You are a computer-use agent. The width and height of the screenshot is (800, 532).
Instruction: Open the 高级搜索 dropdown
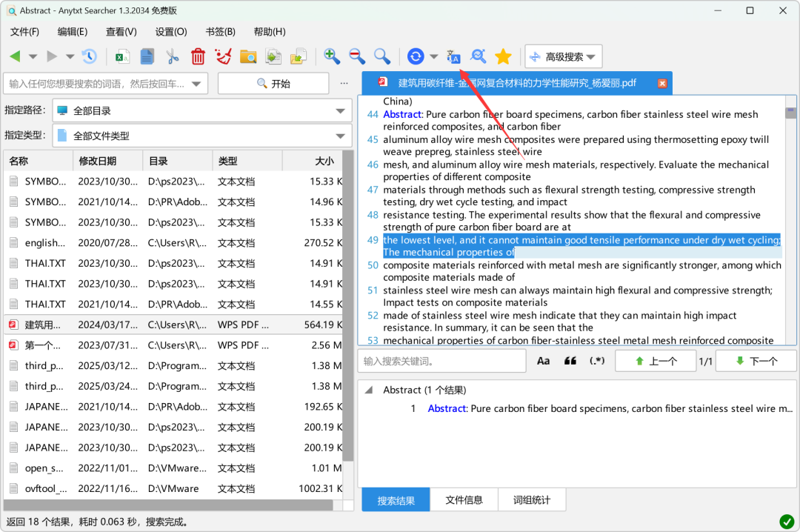[564, 56]
